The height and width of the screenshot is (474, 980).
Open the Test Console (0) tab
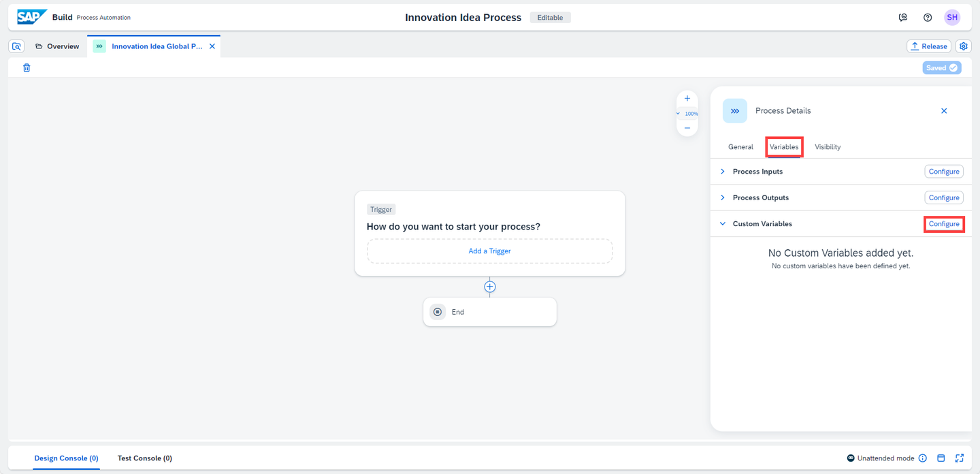point(145,458)
